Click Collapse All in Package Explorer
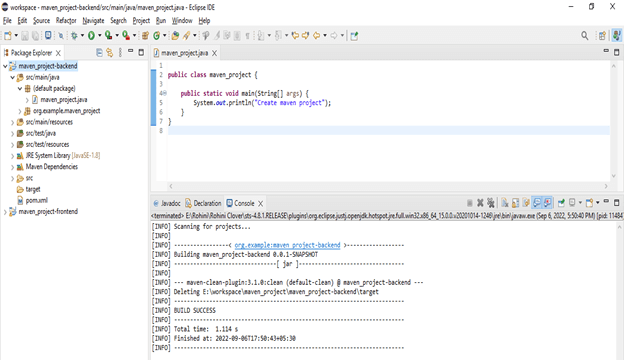This screenshot has height=360, width=624. 99,53
